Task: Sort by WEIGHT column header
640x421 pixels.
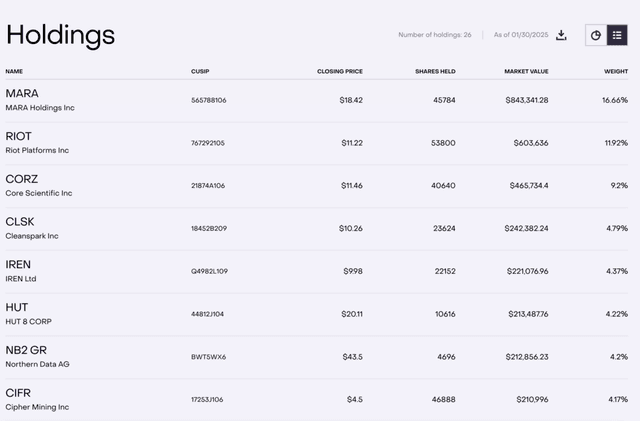Action: point(615,71)
